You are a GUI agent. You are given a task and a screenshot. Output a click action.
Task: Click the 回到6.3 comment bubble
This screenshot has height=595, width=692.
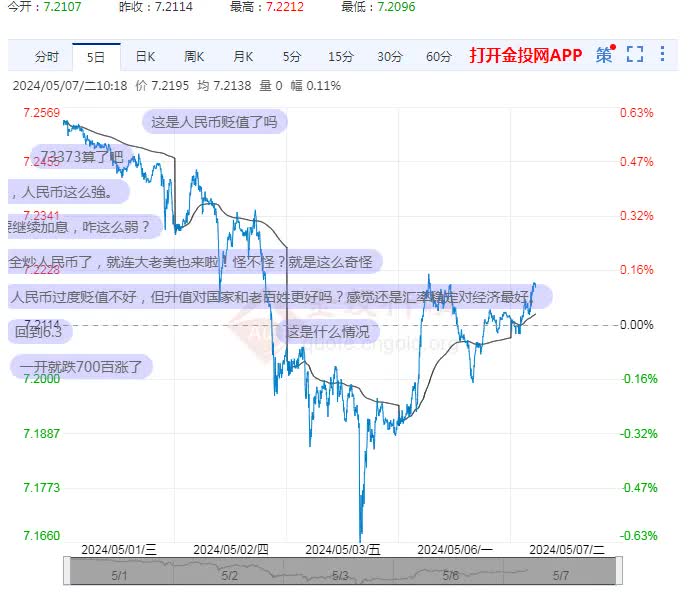[x=40, y=331]
